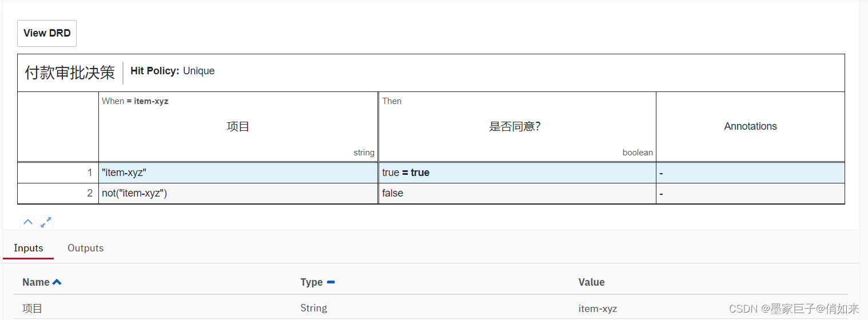Click the Hit Policy: Unique label
This screenshot has width=868, height=320.
coord(173,71)
